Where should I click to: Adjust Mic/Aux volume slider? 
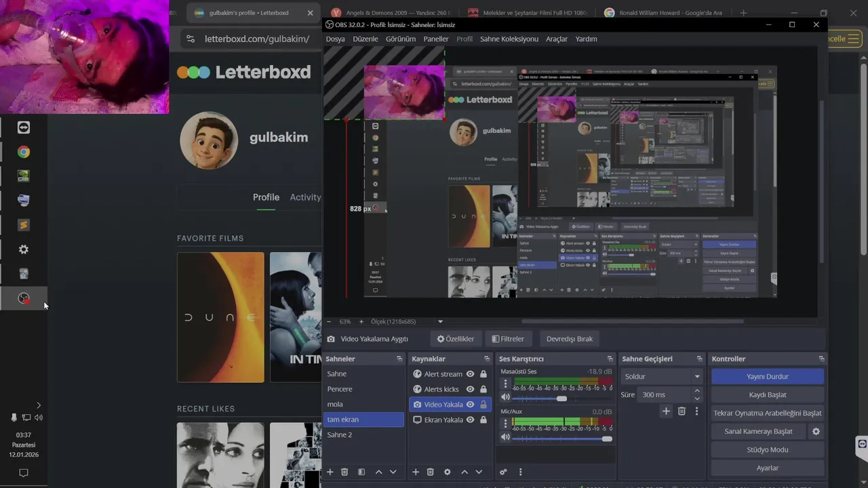[x=563, y=439]
